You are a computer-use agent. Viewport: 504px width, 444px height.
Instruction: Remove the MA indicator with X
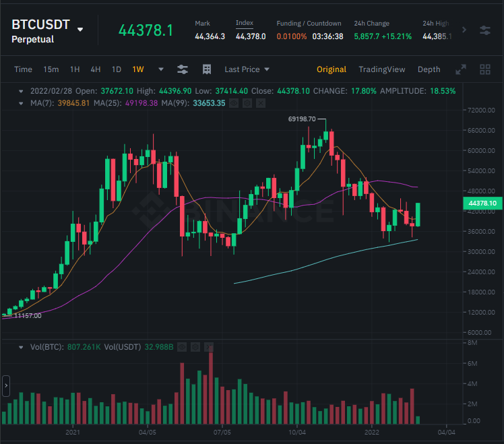point(261,103)
